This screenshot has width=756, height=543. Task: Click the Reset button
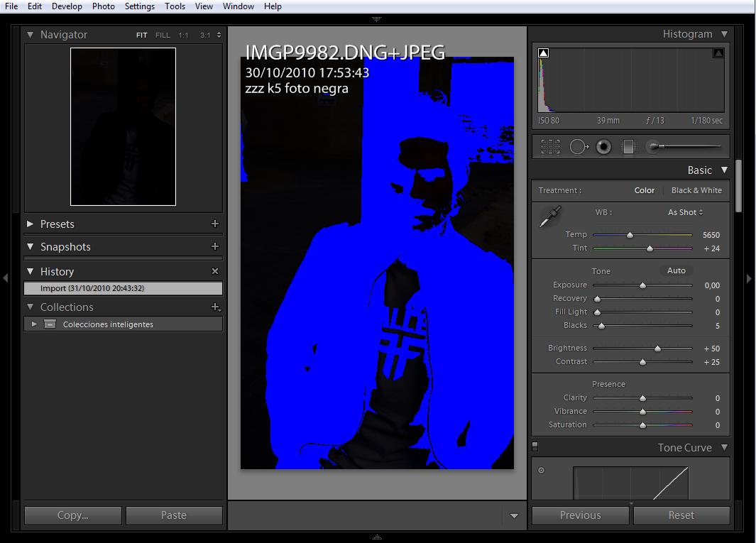click(x=681, y=515)
